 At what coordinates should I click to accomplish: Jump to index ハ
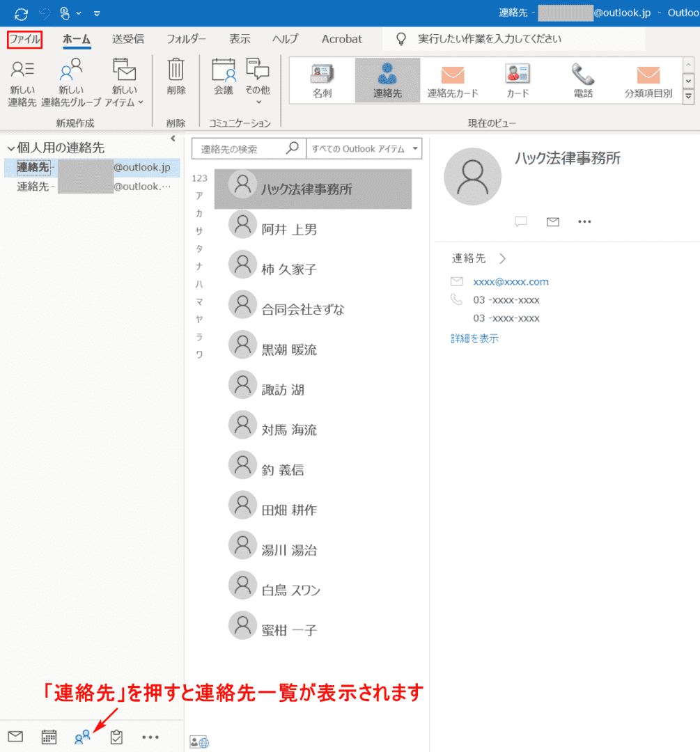[x=200, y=284]
